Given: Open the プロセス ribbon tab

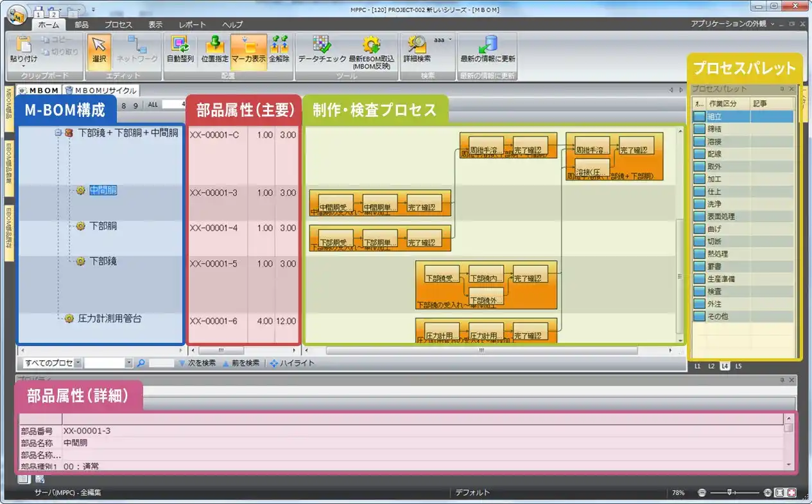Looking at the screenshot, I should click(118, 24).
